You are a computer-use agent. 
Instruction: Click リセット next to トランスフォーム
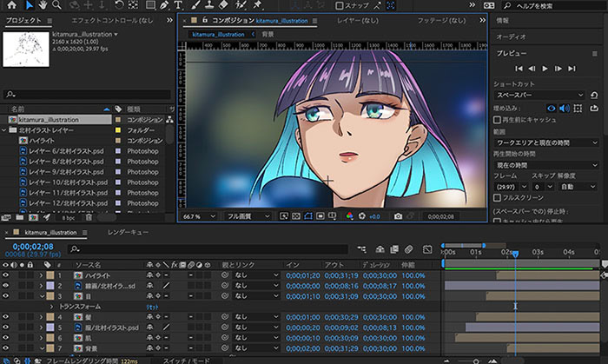pyautogui.click(x=152, y=307)
